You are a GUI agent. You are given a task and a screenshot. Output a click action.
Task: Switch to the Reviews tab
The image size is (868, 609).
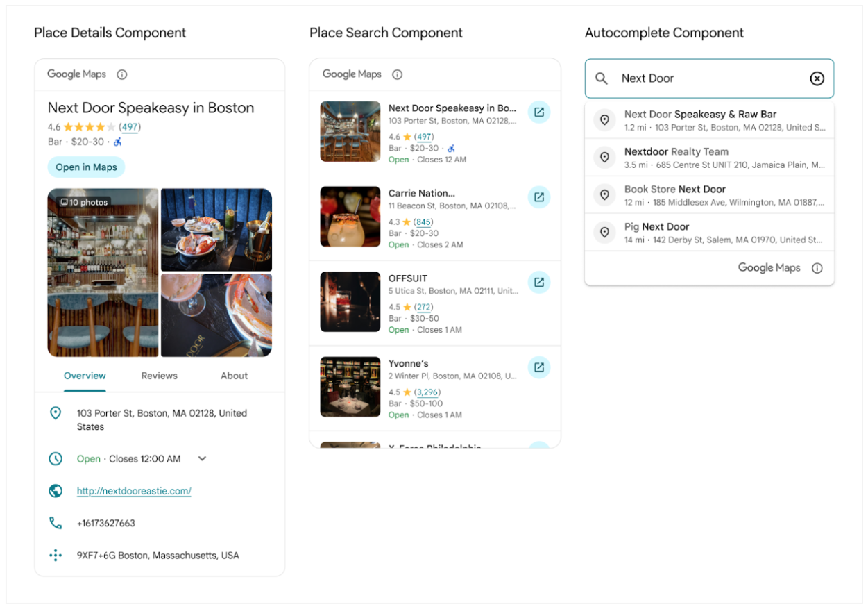pyautogui.click(x=159, y=376)
